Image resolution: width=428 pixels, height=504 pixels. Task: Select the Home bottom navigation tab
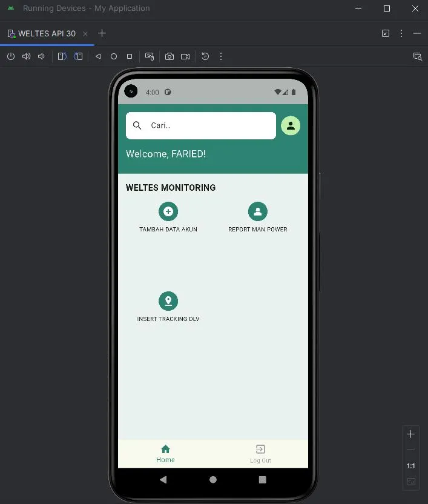[165, 453]
